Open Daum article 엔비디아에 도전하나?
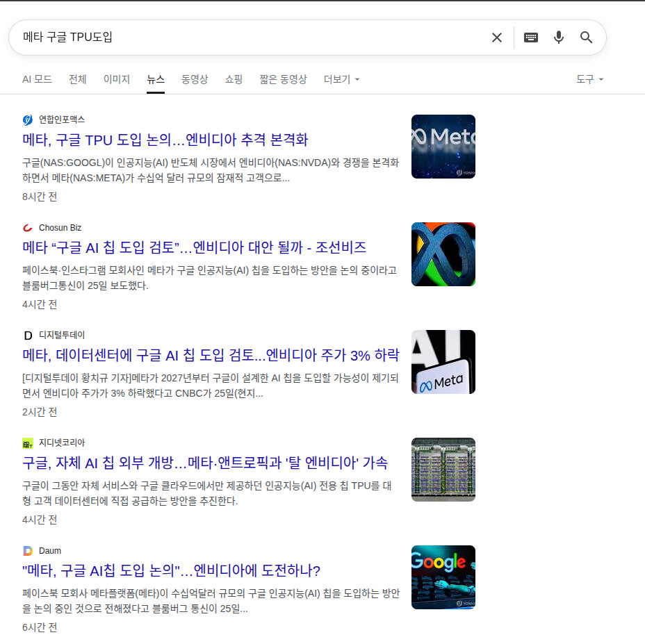645x644 pixels. (171, 571)
